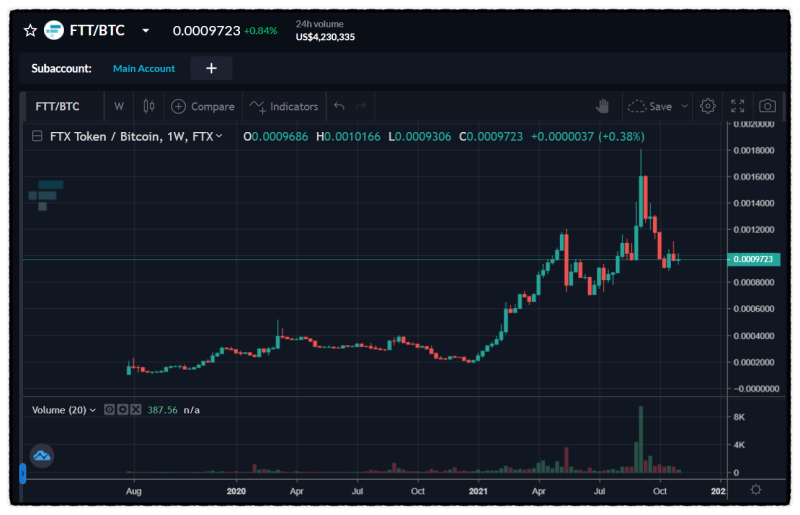Screen dimensions: 800x515
Task: Click the +0.84% change percentage
Action: tap(260, 31)
